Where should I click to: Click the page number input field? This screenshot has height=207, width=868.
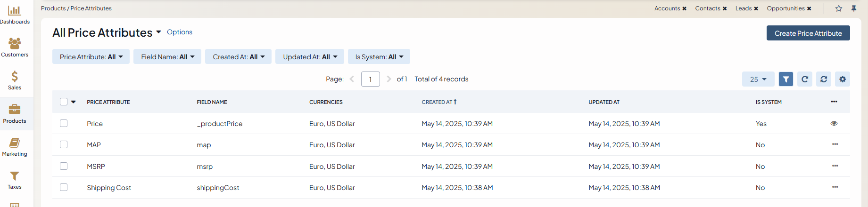point(370,79)
